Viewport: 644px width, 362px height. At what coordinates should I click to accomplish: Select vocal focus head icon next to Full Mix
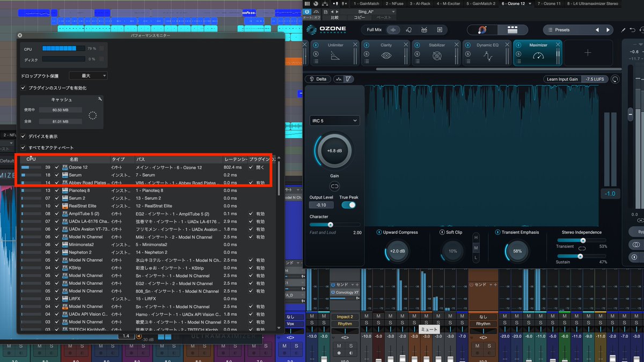(x=409, y=30)
